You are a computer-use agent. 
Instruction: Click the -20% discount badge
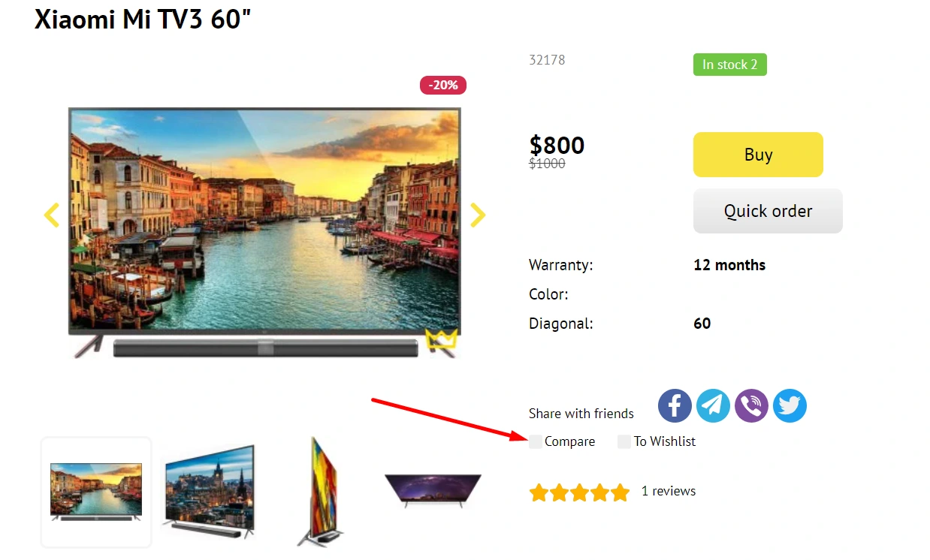[x=443, y=86]
